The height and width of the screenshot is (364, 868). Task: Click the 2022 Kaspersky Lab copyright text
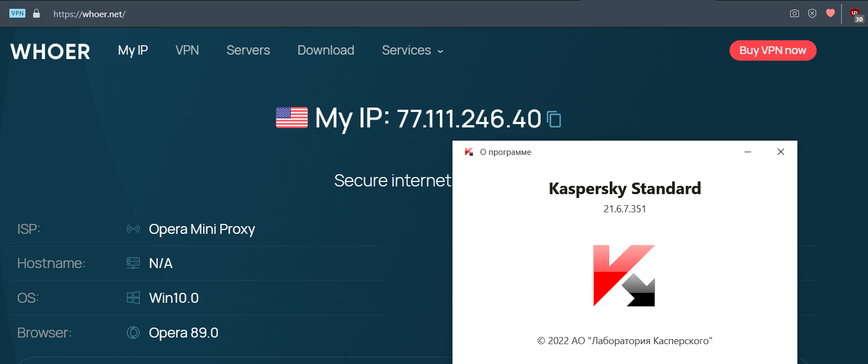click(x=625, y=341)
